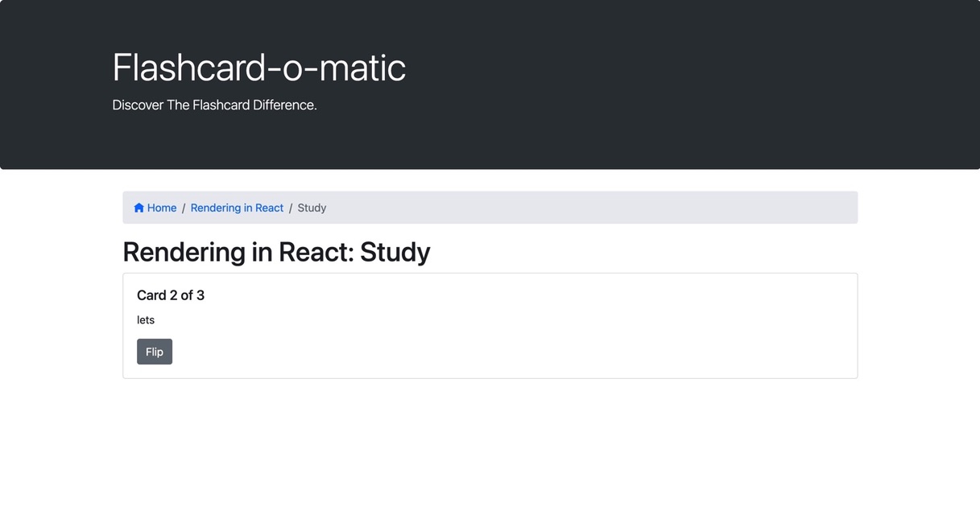Click the slash between Home and Rendering in React
This screenshot has width=980, height=519.
(184, 208)
